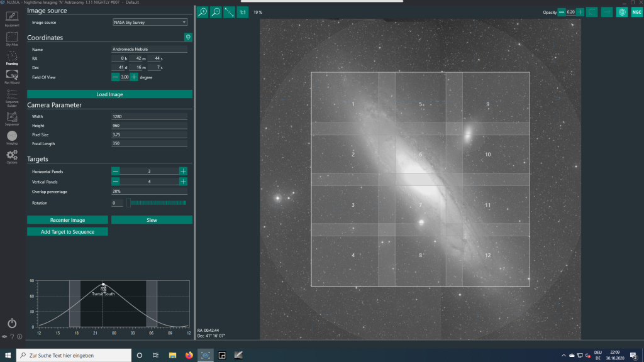Click the Focal Length input field

tap(149, 144)
